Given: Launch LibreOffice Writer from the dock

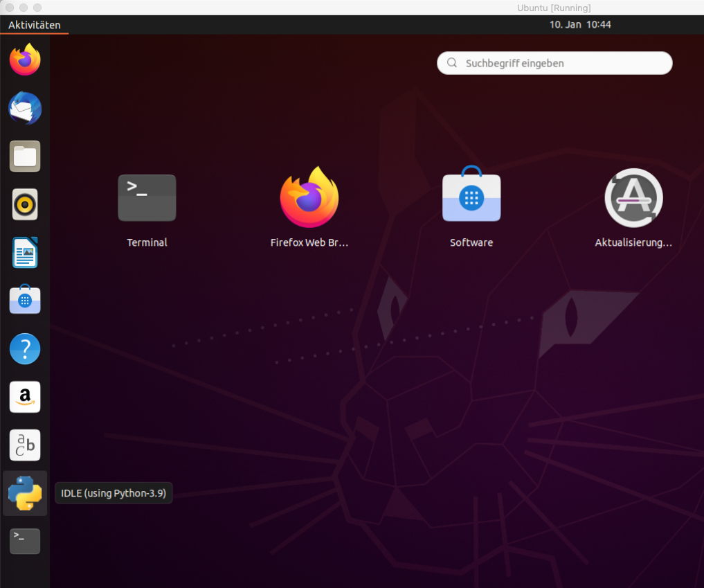Looking at the screenshot, I should 25,253.
